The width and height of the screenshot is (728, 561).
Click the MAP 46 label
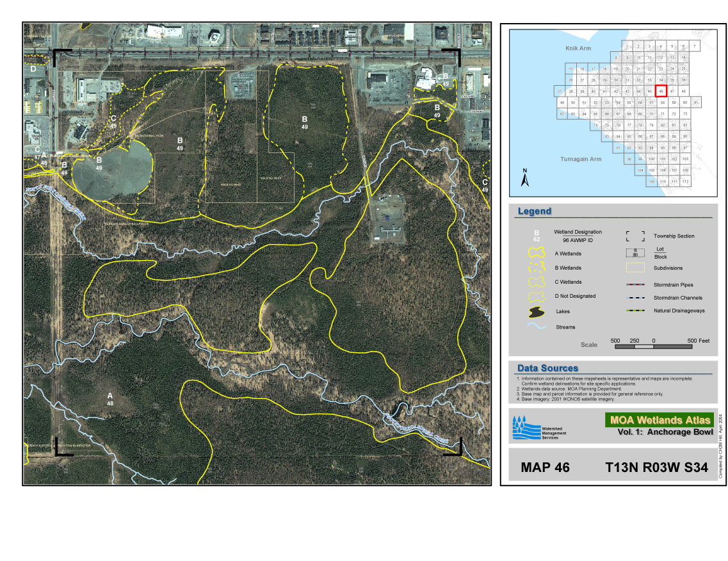click(x=545, y=467)
